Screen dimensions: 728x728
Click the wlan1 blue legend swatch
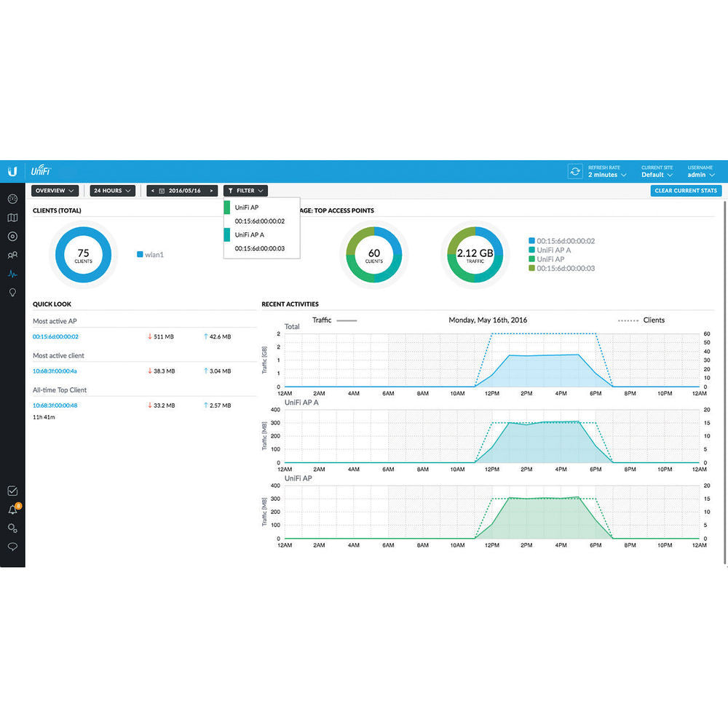point(140,255)
